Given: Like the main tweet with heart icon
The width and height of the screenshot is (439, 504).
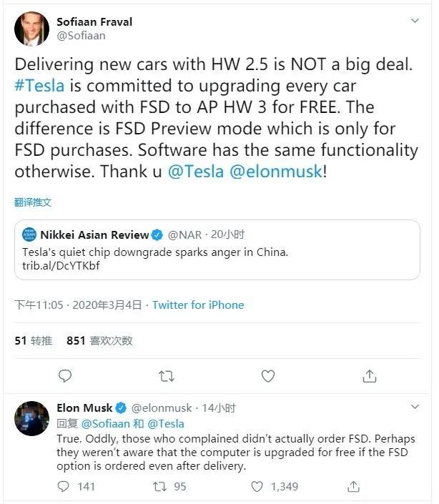Looking at the screenshot, I should pyautogui.click(x=268, y=375).
